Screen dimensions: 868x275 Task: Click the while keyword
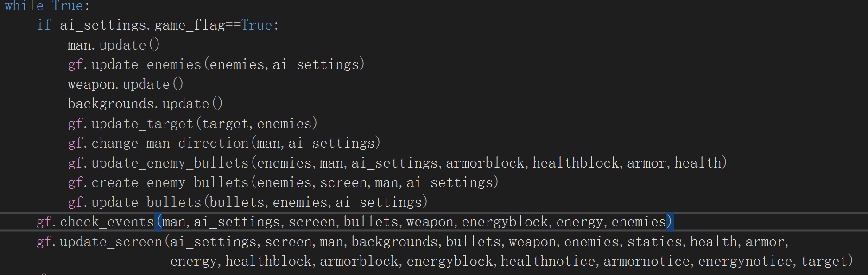pos(24,6)
